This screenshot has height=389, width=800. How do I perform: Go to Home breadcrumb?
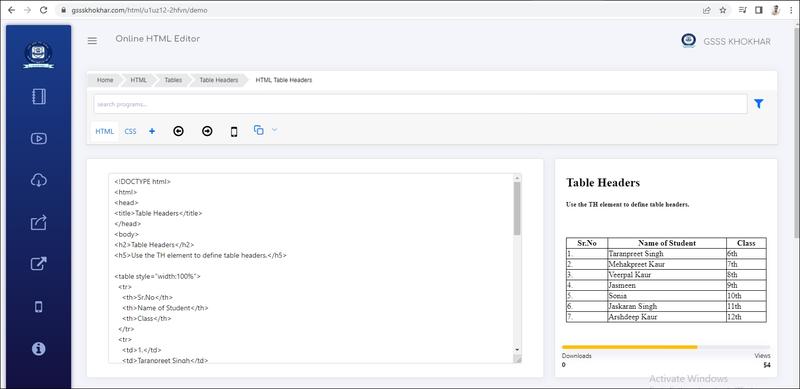click(105, 80)
